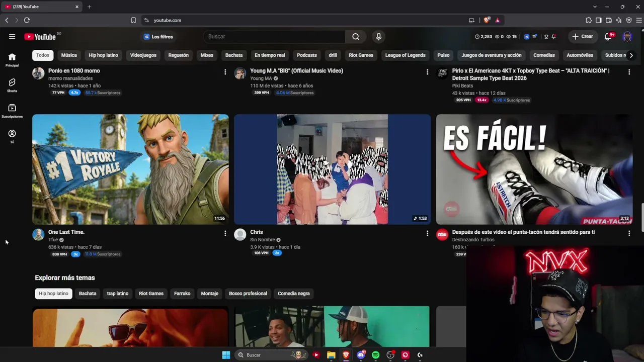Choose the Bachata topic under Explorar más temas
644x362 pixels.
(x=88, y=294)
